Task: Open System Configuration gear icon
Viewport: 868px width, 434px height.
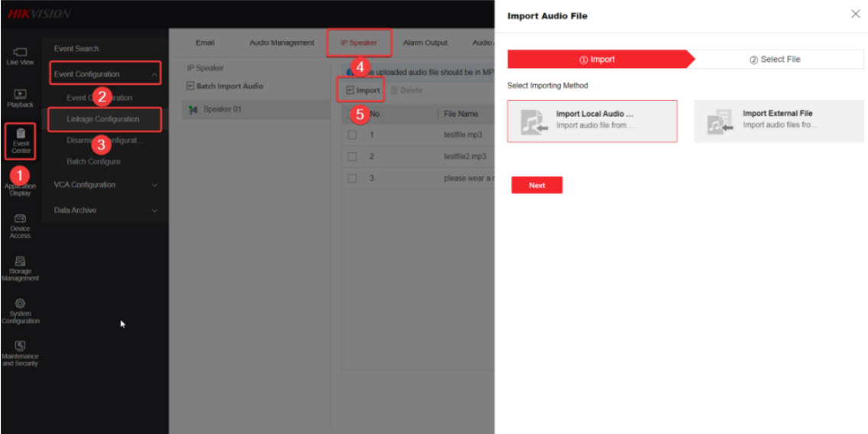Action: [x=21, y=310]
